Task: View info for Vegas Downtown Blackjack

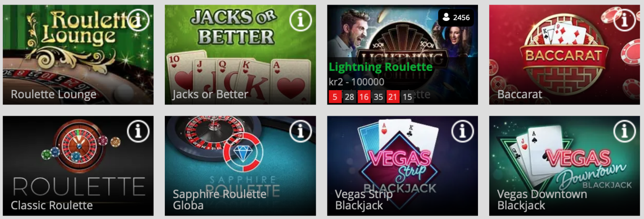Action: (x=625, y=131)
